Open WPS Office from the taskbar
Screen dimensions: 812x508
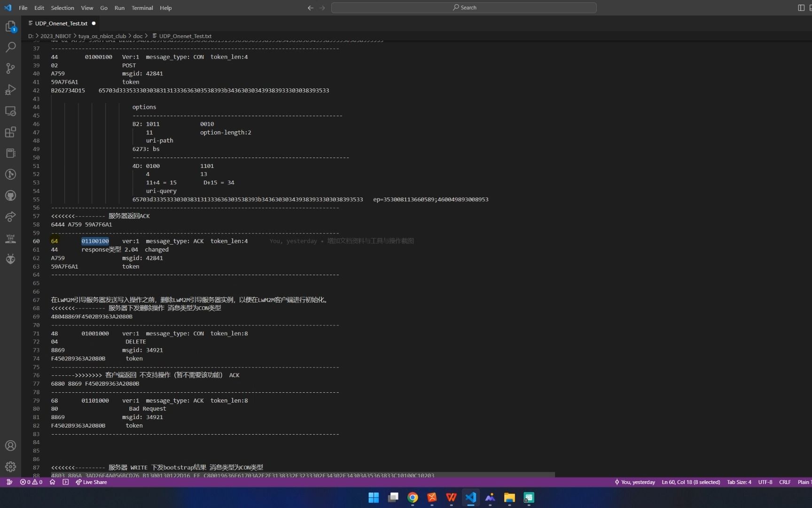pyautogui.click(x=451, y=498)
